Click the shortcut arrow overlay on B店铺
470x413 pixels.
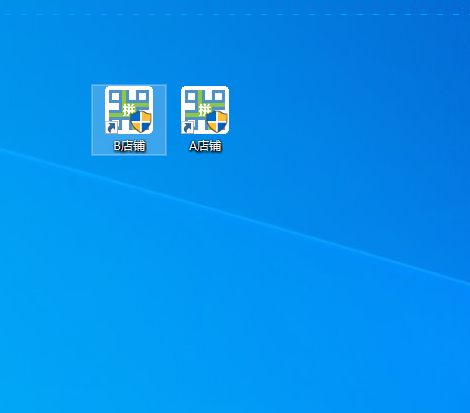pyautogui.click(x=111, y=127)
